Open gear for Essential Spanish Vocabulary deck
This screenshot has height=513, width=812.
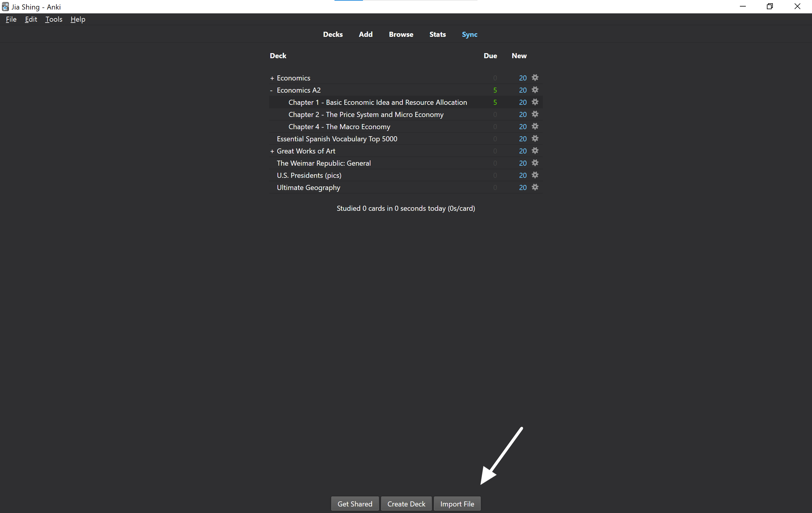(535, 138)
